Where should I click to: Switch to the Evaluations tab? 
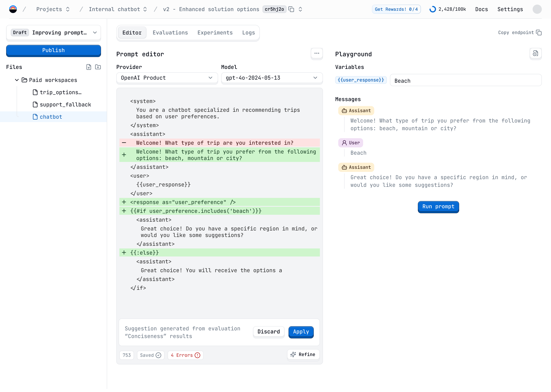[170, 33]
